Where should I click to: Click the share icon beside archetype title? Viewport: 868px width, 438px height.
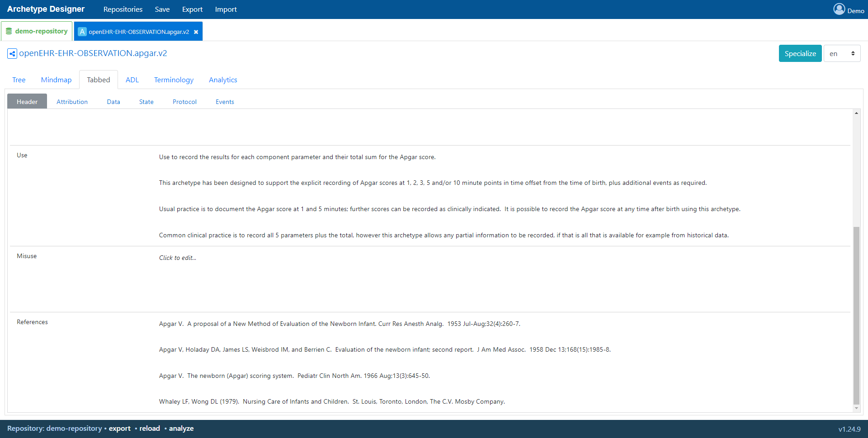[x=12, y=54]
